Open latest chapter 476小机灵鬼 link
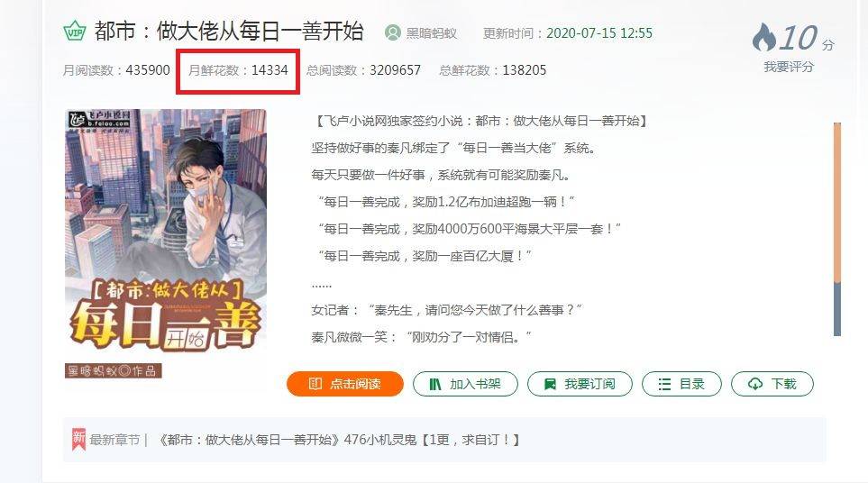868x483 pixels. 339,440
